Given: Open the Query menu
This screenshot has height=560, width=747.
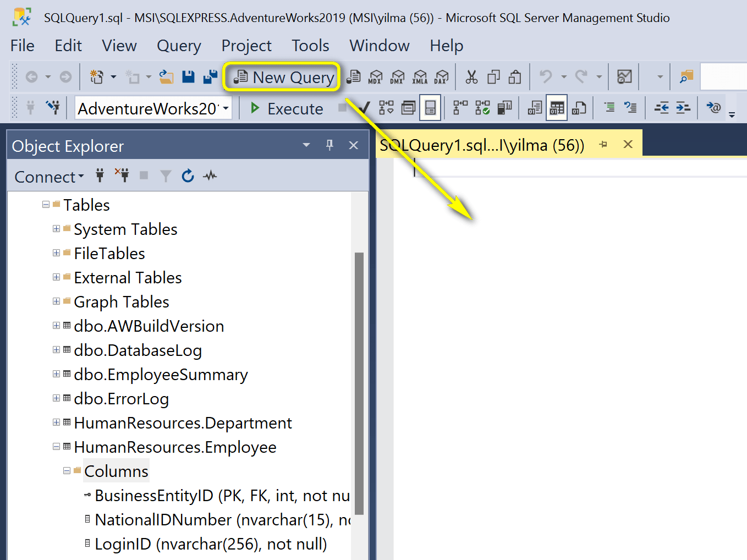Looking at the screenshot, I should tap(179, 46).
